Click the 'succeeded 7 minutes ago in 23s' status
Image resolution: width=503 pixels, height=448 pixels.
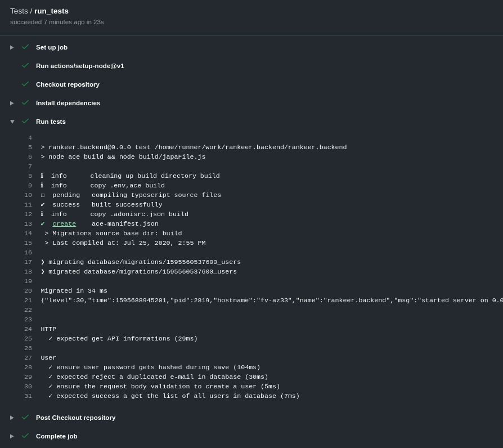pos(57,22)
